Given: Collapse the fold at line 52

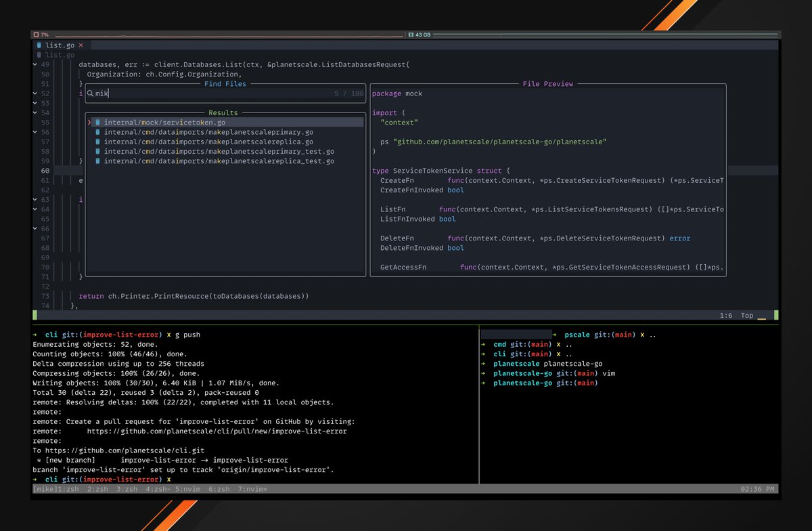Looking at the screenshot, I should (35, 93).
